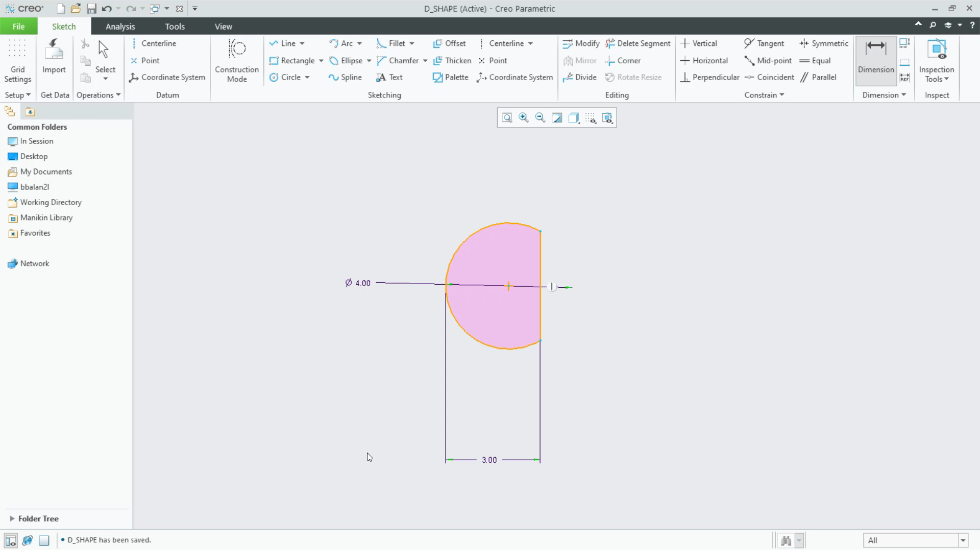This screenshot has height=550, width=980.
Task: Toggle sketcher grid display filter
Action: [591, 118]
